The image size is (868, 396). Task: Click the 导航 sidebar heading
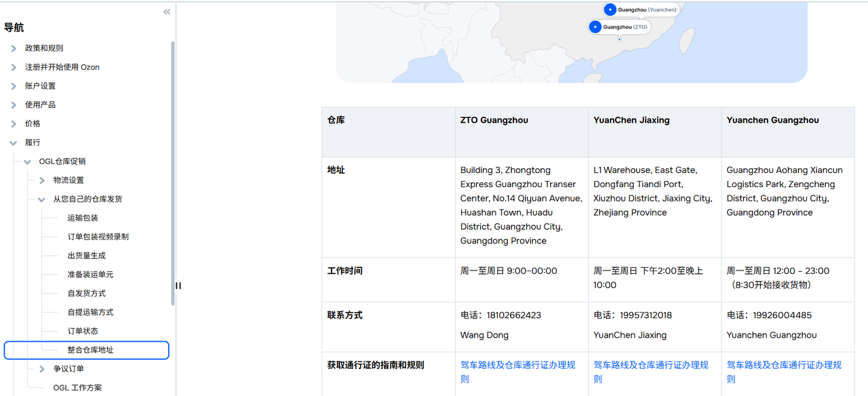(14, 28)
